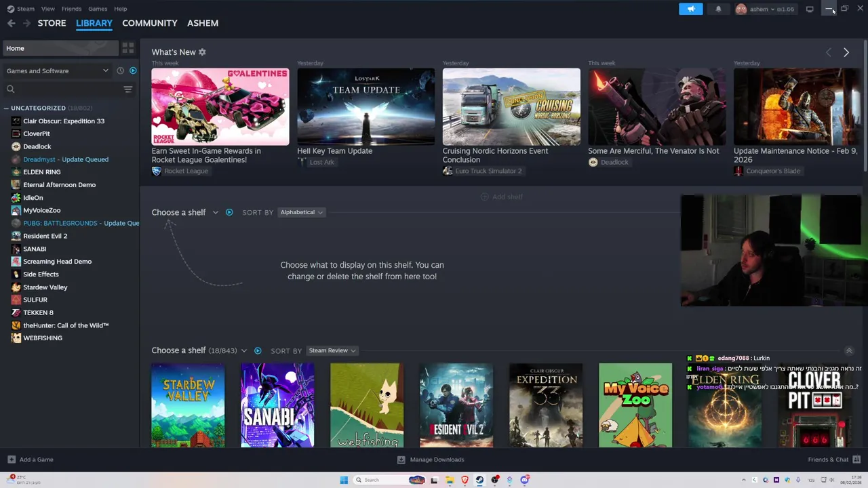Click the Stardew Valley sidebar icon
The height and width of the screenshot is (488, 868).
(x=16, y=287)
